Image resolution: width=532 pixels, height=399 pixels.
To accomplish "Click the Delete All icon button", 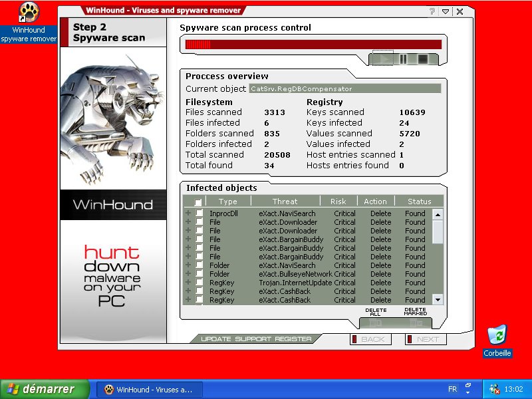I will (x=376, y=324).
